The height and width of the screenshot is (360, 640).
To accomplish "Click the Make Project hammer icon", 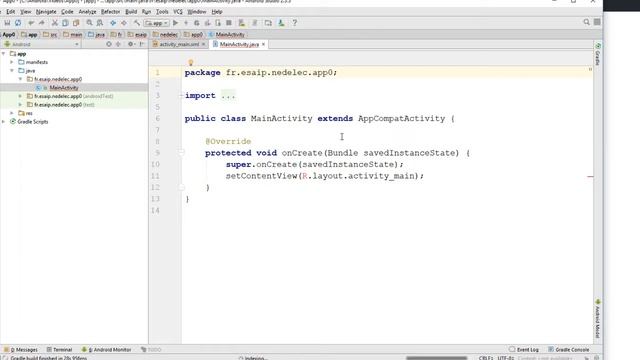I will point(137,23).
